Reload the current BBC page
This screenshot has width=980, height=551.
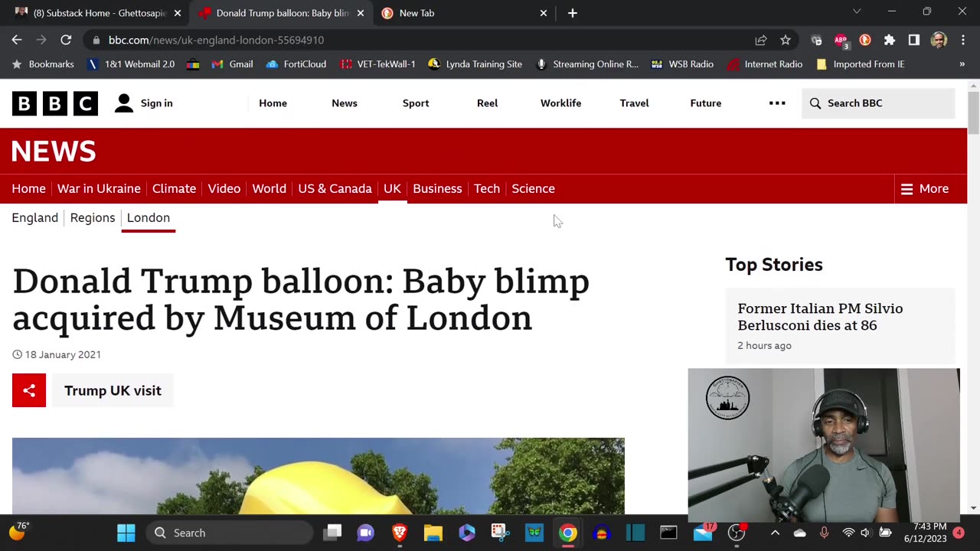tap(66, 40)
